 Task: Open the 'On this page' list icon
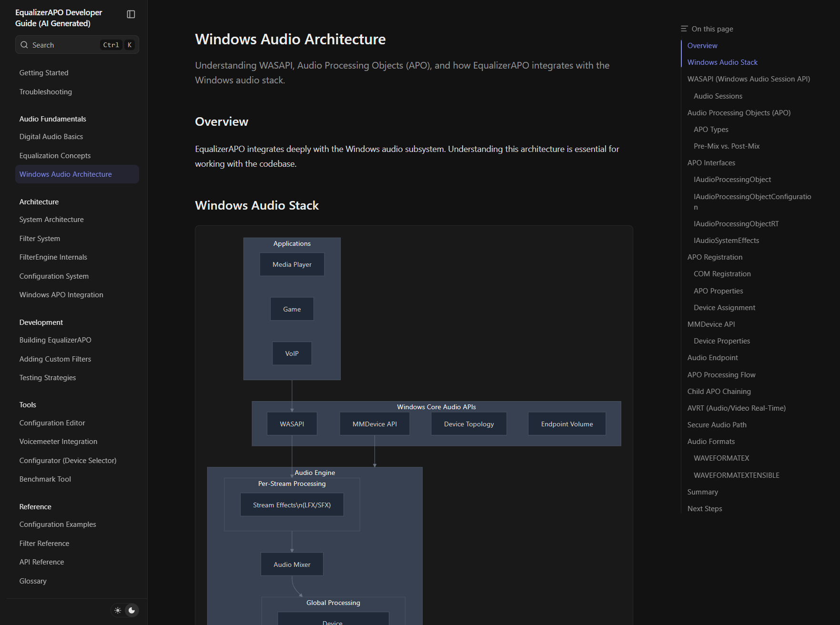pos(684,28)
